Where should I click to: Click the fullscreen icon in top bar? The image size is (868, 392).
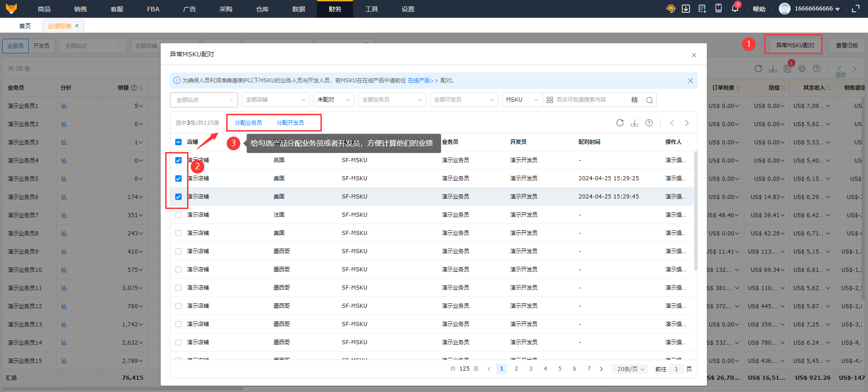click(856, 9)
